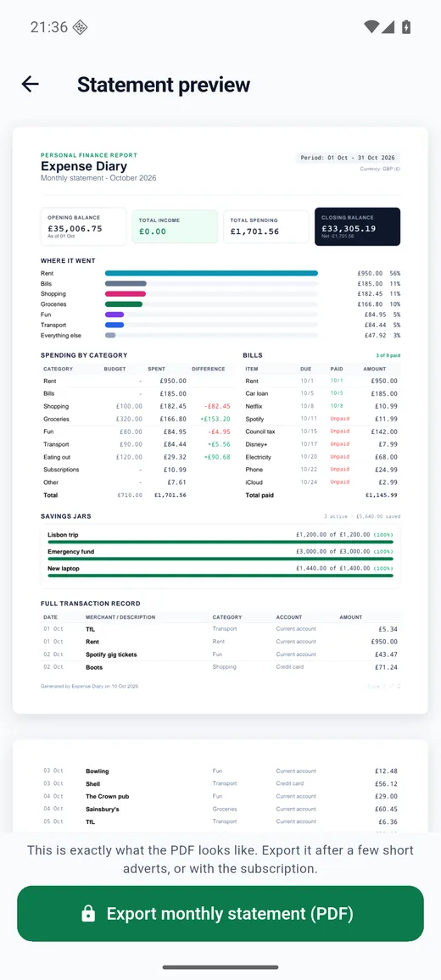The image size is (441, 980).
Task: Tap 'PERSONAL FINANCE REPORT' label
Action: coord(89,155)
